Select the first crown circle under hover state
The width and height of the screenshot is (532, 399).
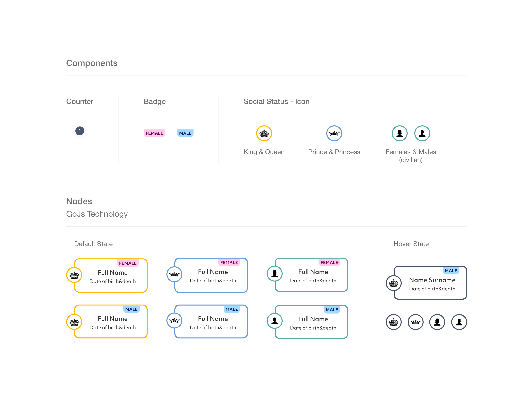click(x=394, y=322)
